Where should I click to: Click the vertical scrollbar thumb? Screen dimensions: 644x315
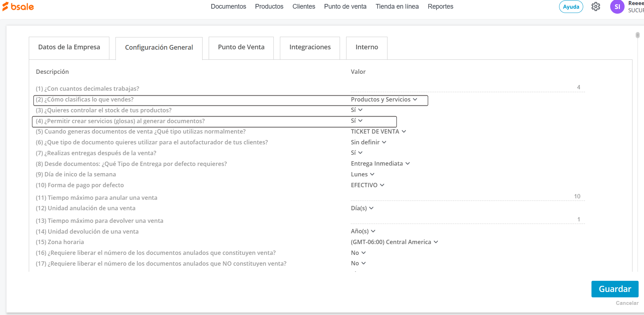(638, 35)
